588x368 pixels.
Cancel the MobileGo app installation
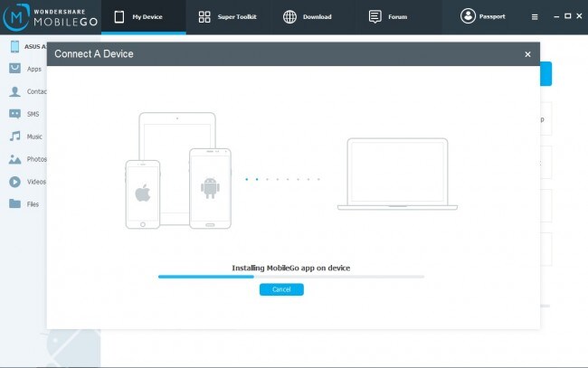[x=281, y=289]
